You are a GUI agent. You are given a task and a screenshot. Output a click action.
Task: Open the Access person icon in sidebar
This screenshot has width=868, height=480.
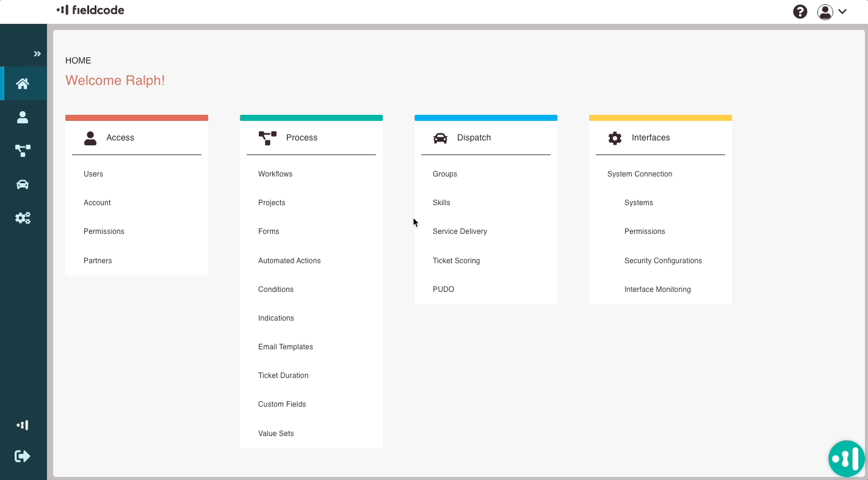point(23,117)
